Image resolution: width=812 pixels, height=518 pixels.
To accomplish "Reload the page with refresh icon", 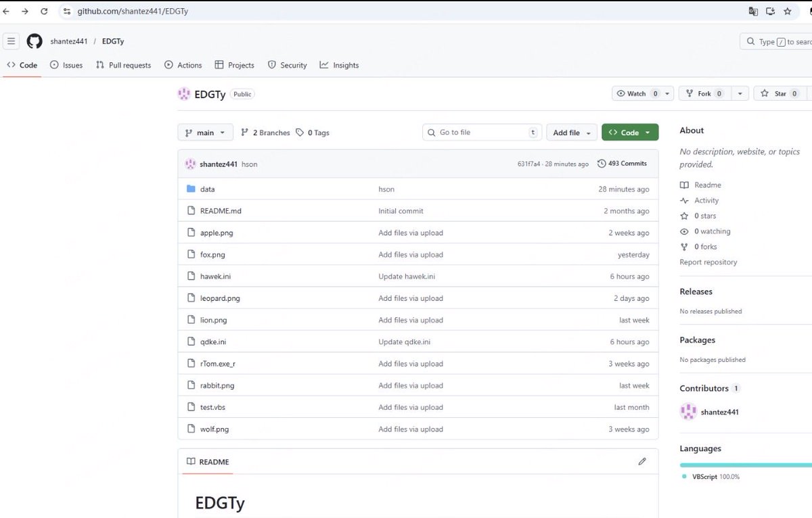I will [x=44, y=11].
